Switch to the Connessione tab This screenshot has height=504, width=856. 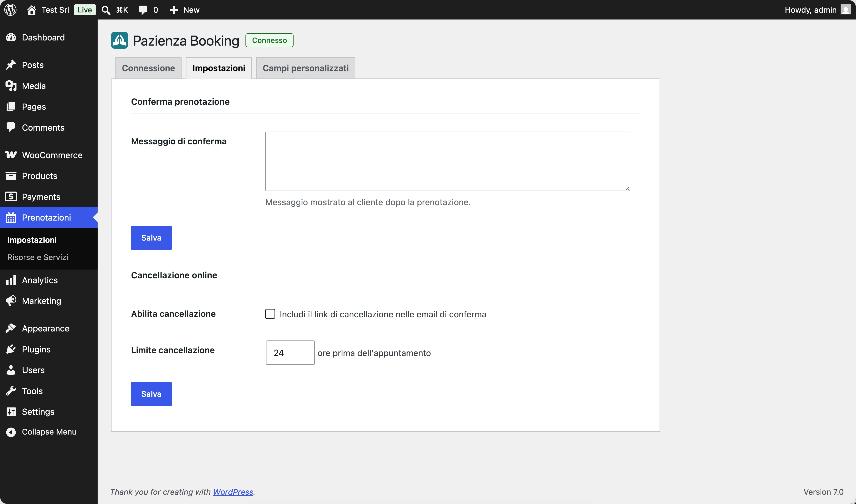point(148,68)
